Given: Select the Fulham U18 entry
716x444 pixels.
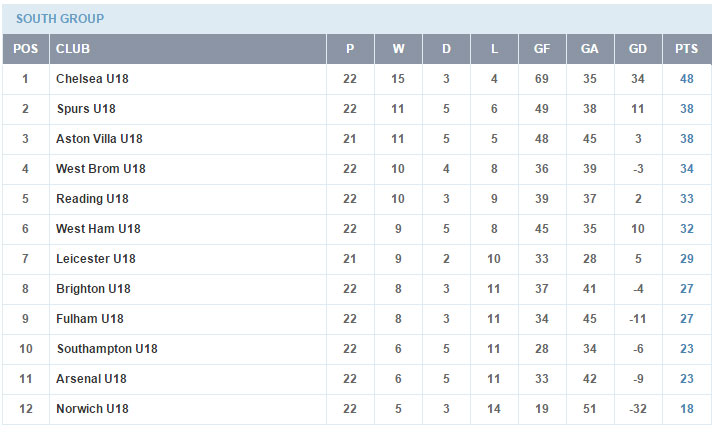Looking at the screenshot, I should [89, 319].
